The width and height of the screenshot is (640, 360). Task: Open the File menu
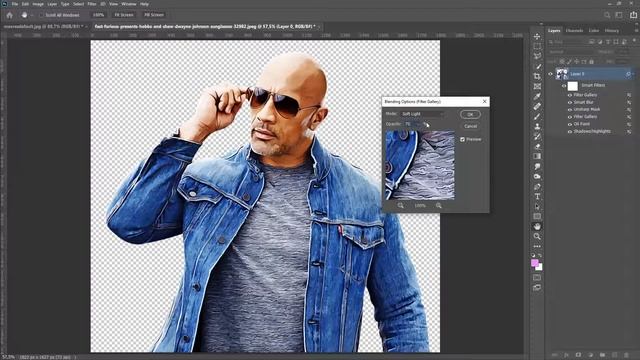point(15,4)
